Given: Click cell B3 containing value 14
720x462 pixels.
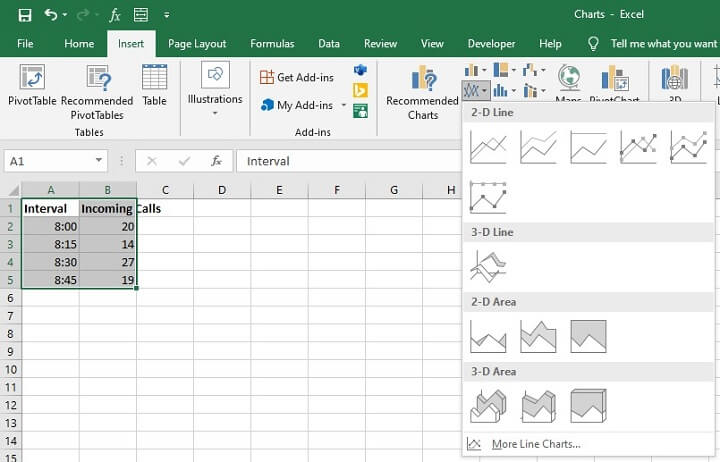Looking at the screenshot, I should tap(107, 244).
